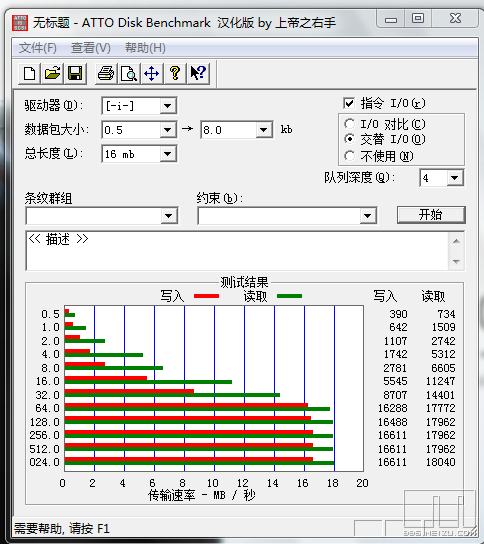484x544 pixels.
Task: Click the ATTO app icon in title bar
Action: point(19,23)
